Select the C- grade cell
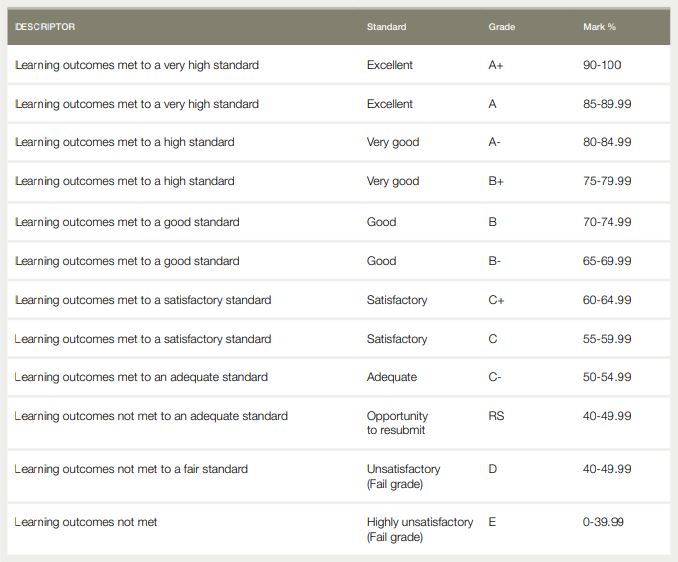This screenshot has width=678, height=562. pos(494,377)
